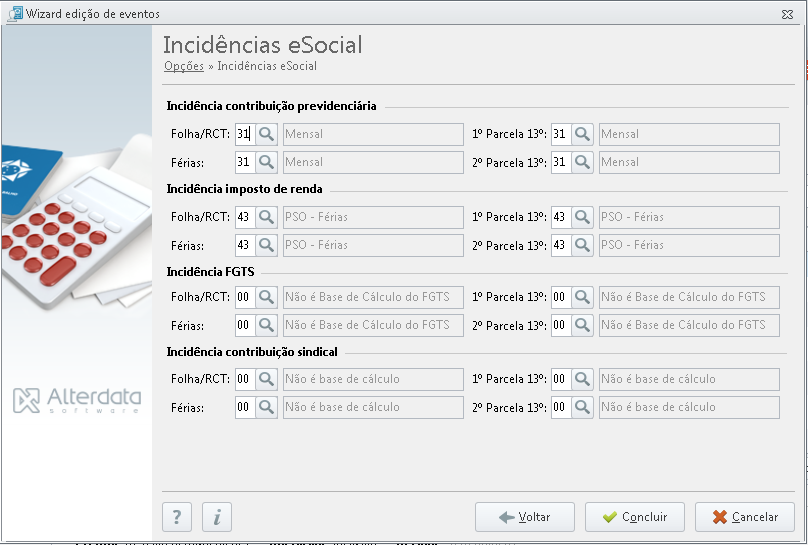Search contribuição sindical 1º Parcela 13º code

(582, 379)
